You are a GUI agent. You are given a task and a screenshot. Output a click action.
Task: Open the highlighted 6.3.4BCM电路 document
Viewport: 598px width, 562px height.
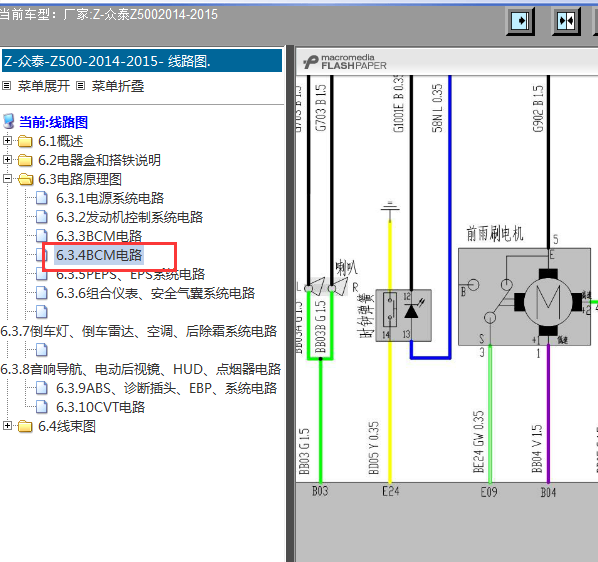(x=99, y=255)
